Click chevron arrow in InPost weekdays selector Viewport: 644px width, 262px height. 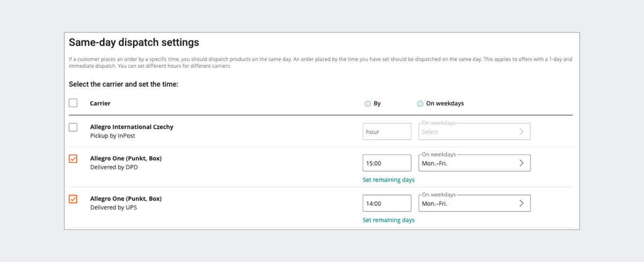pyautogui.click(x=521, y=132)
